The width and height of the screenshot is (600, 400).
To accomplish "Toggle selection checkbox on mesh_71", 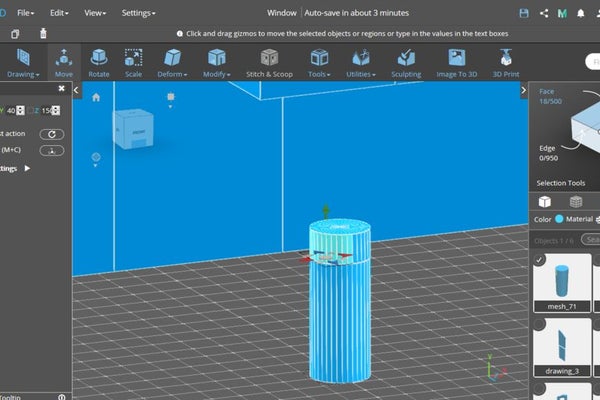I will (x=539, y=261).
